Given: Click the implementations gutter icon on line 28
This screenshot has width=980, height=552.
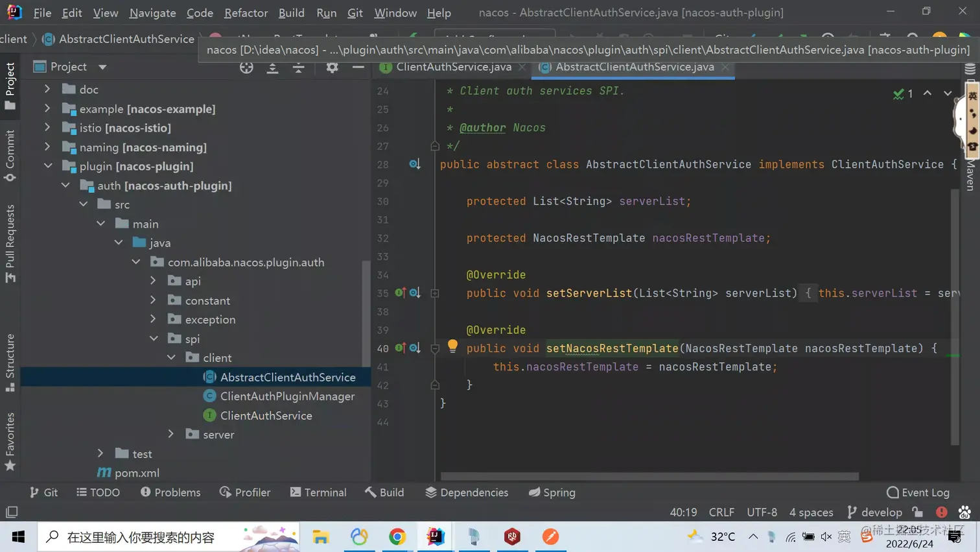Looking at the screenshot, I should click(415, 164).
